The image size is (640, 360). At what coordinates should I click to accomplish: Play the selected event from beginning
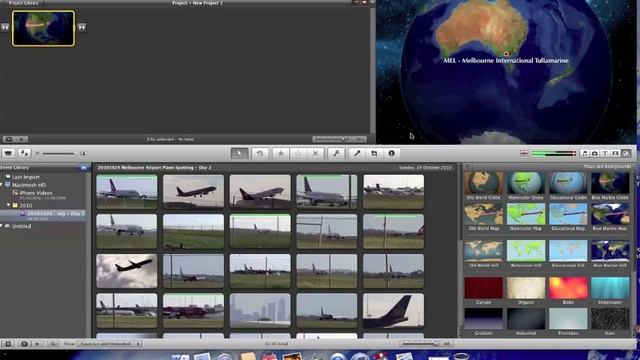tap(37, 344)
